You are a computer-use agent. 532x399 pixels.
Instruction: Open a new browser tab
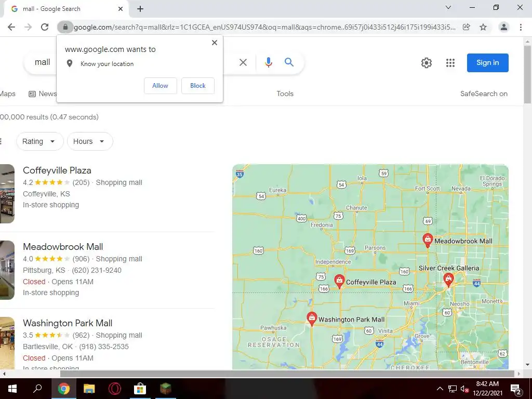point(140,9)
